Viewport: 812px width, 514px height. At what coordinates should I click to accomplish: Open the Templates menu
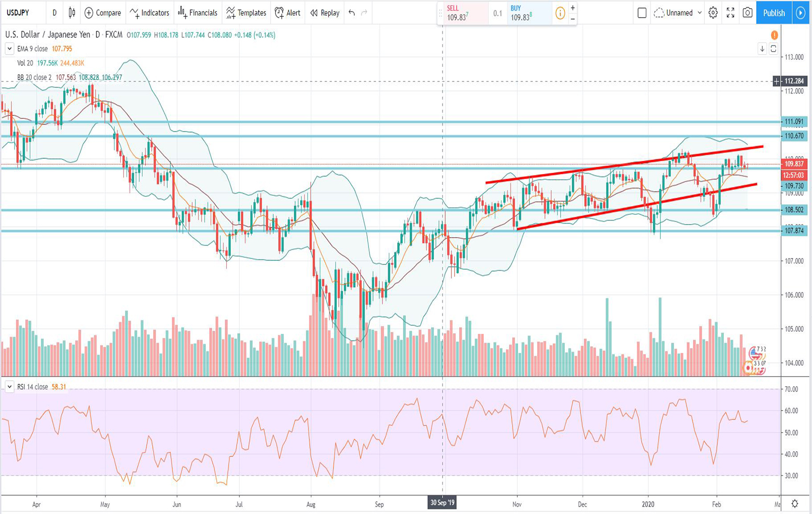(246, 13)
